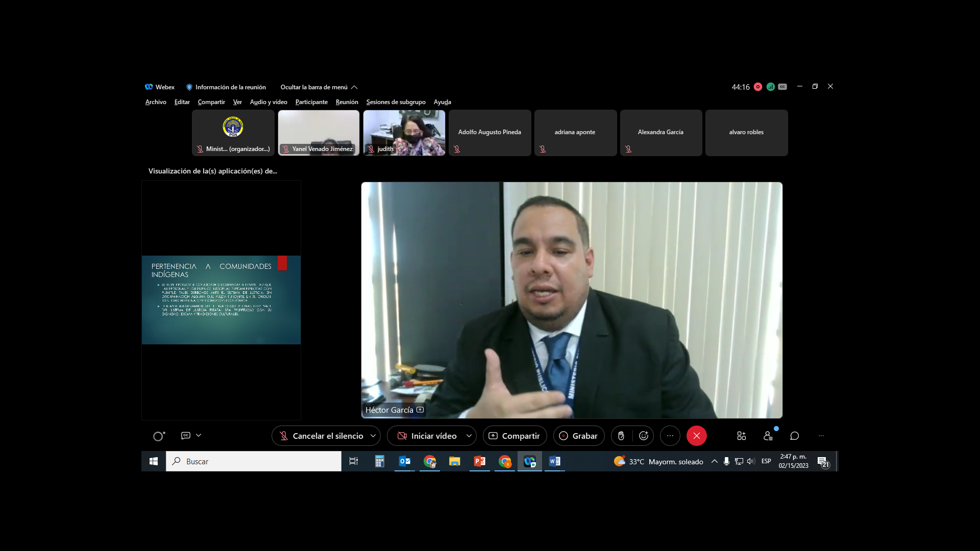Screen dimensions: 980x551
Task: Click the Compartir button
Action: [x=514, y=436]
